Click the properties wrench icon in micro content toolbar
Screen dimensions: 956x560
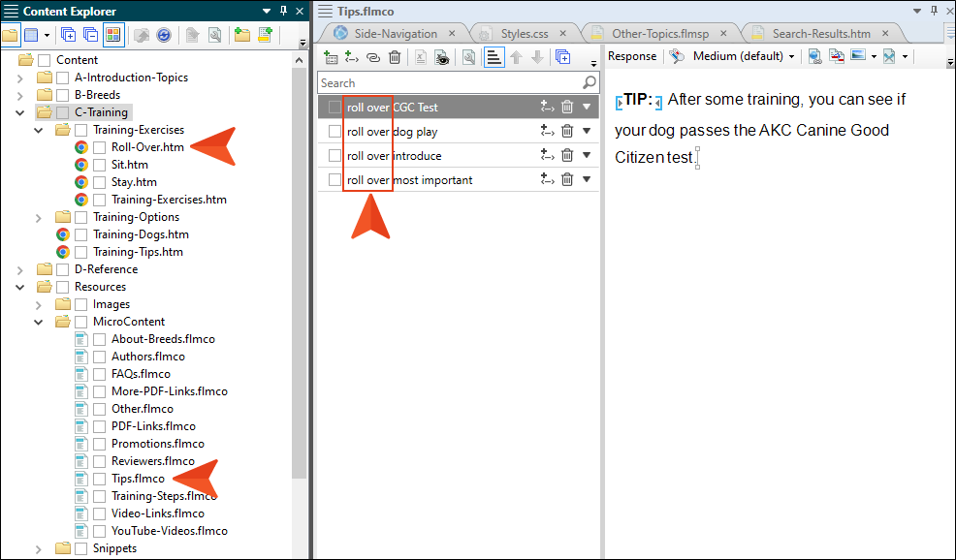(468, 57)
